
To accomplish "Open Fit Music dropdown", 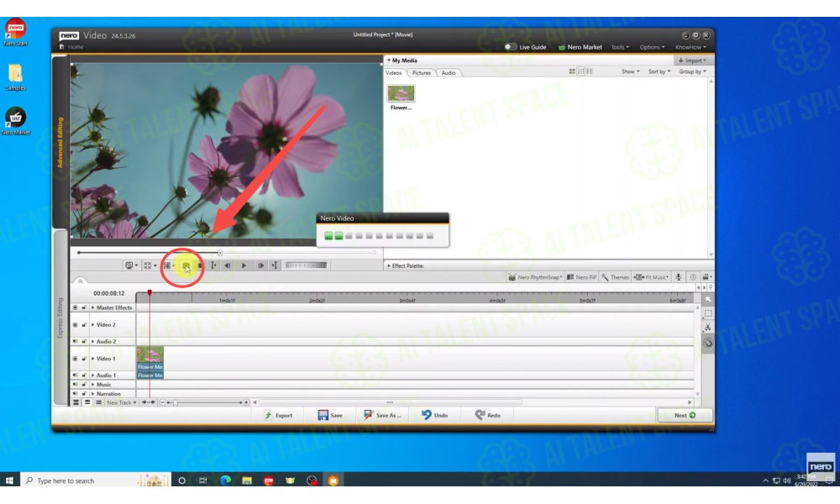I will coord(652,277).
